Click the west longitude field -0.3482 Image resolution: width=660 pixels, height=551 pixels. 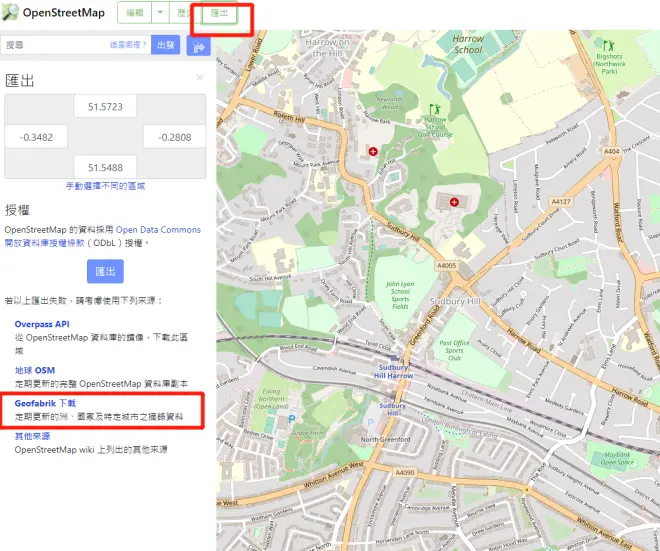click(36, 137)
